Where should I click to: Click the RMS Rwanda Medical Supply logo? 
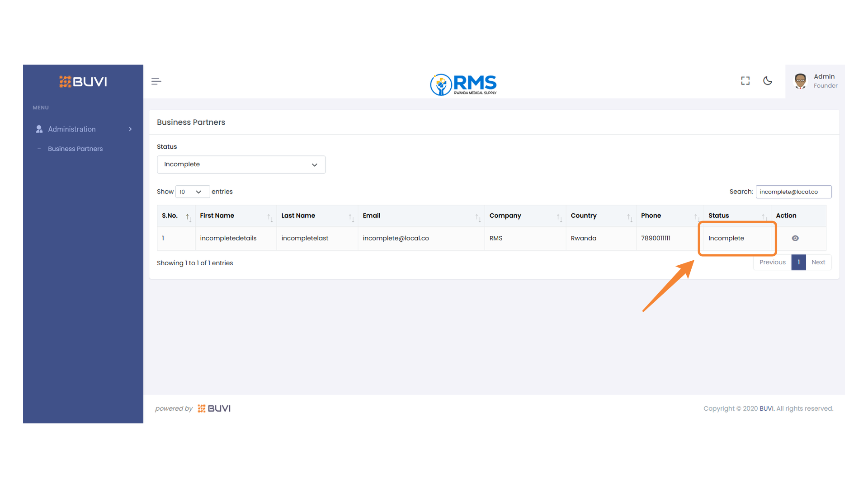[x=463, y=84]
